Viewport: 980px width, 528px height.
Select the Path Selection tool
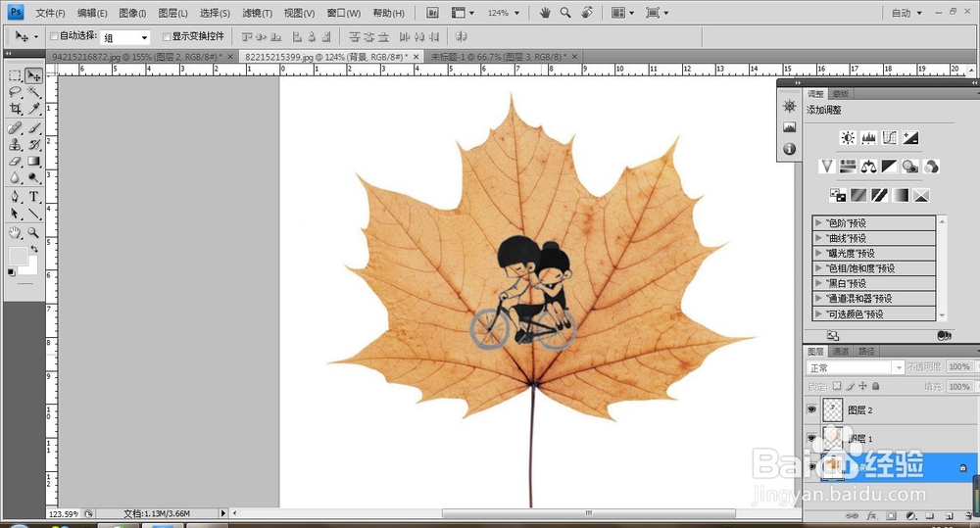[15, 214]
